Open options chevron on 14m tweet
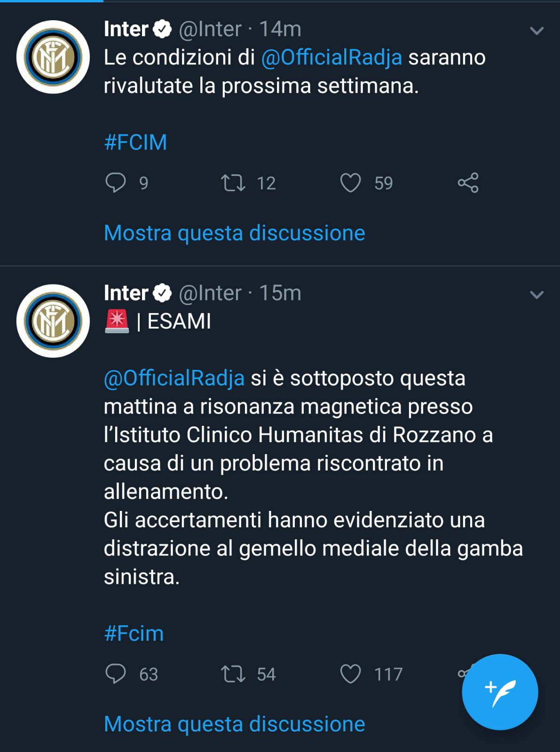This screenshot has height=752, width=560. (536, 31)
